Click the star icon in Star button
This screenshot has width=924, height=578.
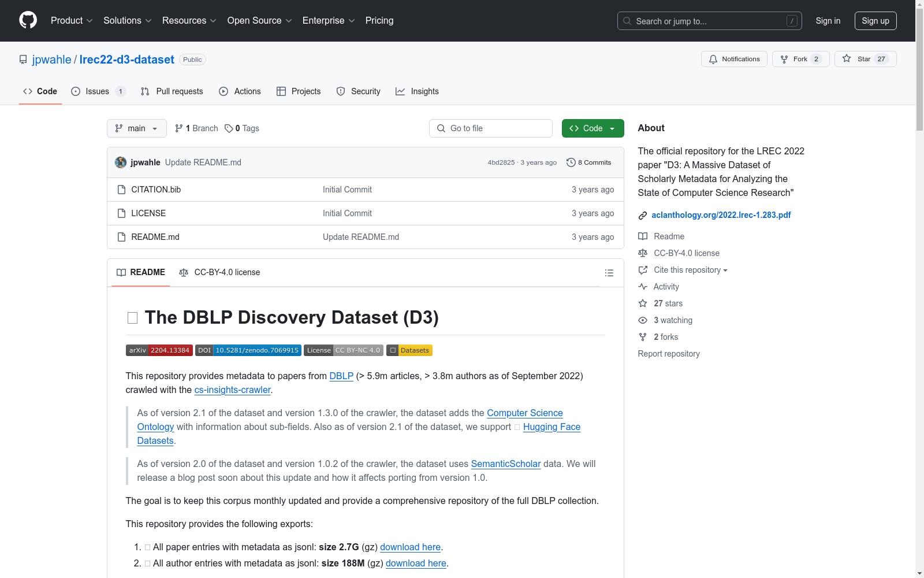pos(847,58)
